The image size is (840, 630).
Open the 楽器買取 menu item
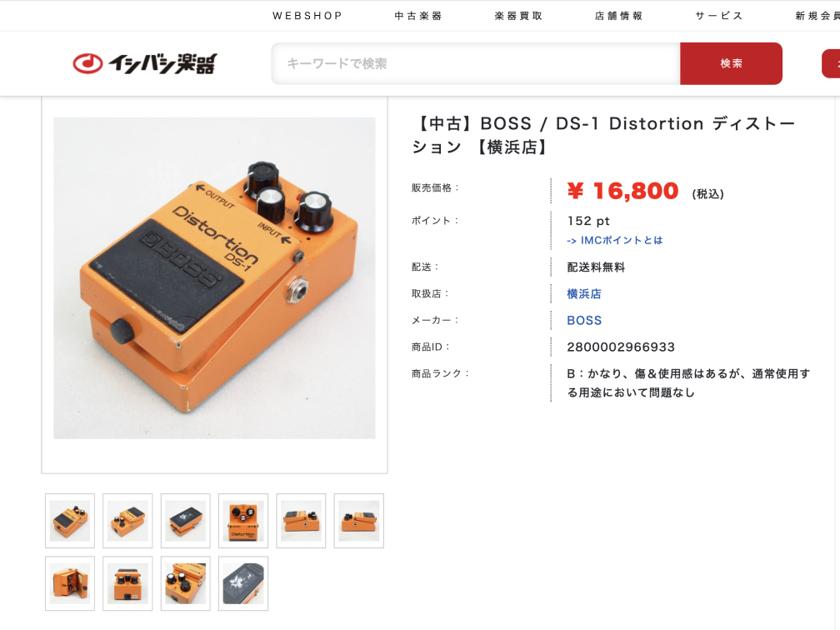click(x=518, y=16)
